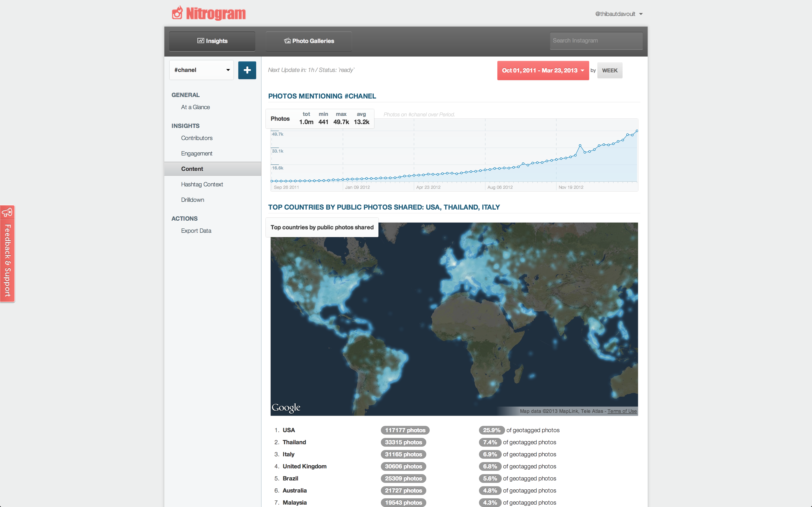Click the Nitrogram flame logo icon

click(177, 13)
